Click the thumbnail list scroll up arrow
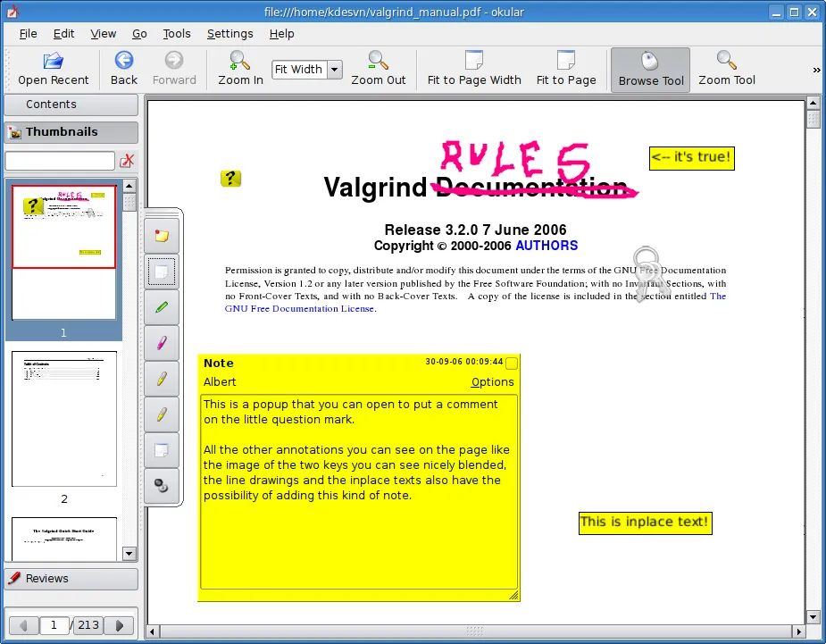Image resolution: width=826 pixels, height=644 pixels. pyautogui.click(x=129, y=186)
